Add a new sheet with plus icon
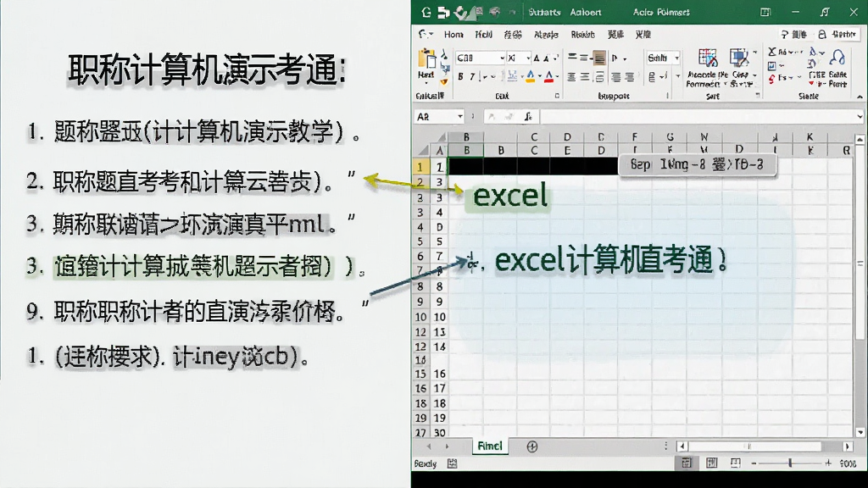 532,446
